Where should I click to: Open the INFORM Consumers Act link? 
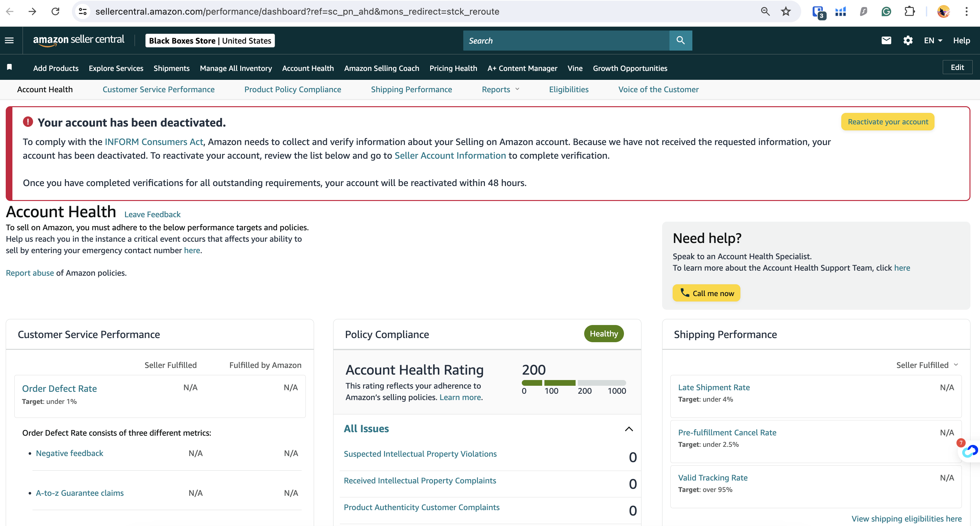click(154, 142)
